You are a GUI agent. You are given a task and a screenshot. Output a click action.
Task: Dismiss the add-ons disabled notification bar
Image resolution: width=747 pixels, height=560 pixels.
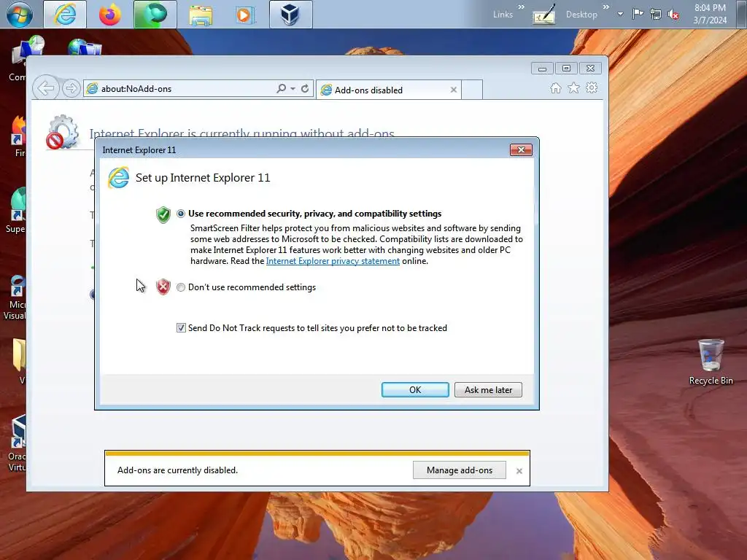click(519, 471)
